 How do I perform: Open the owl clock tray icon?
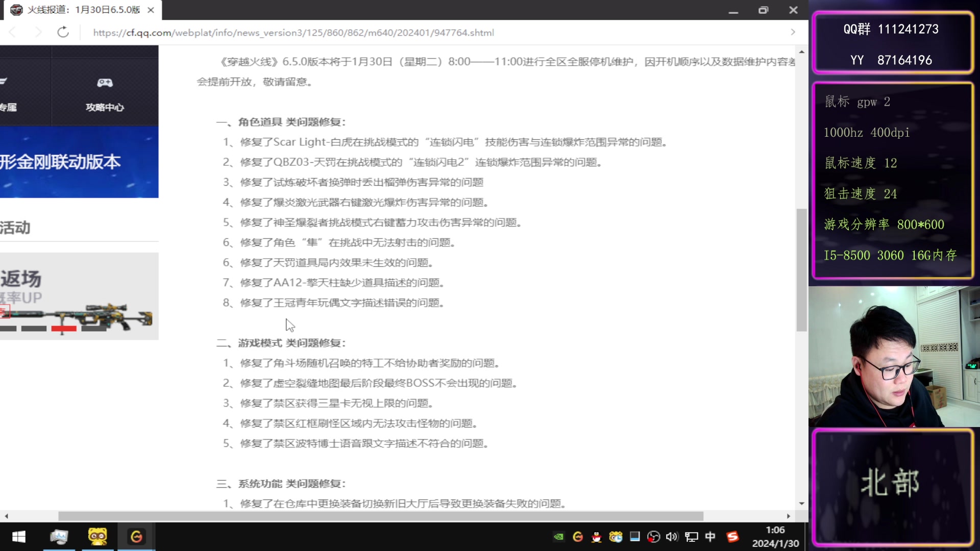pos(616,537)
